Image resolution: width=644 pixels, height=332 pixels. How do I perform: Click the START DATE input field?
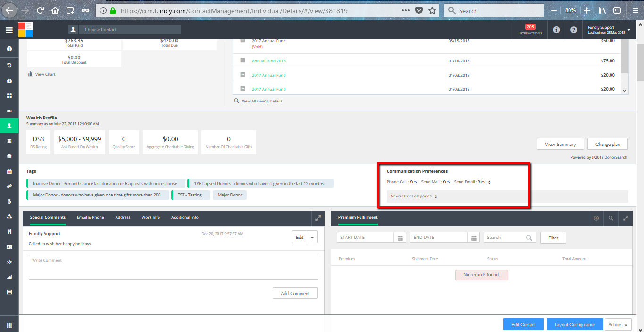pyautogui.click(x=366, y=238)
